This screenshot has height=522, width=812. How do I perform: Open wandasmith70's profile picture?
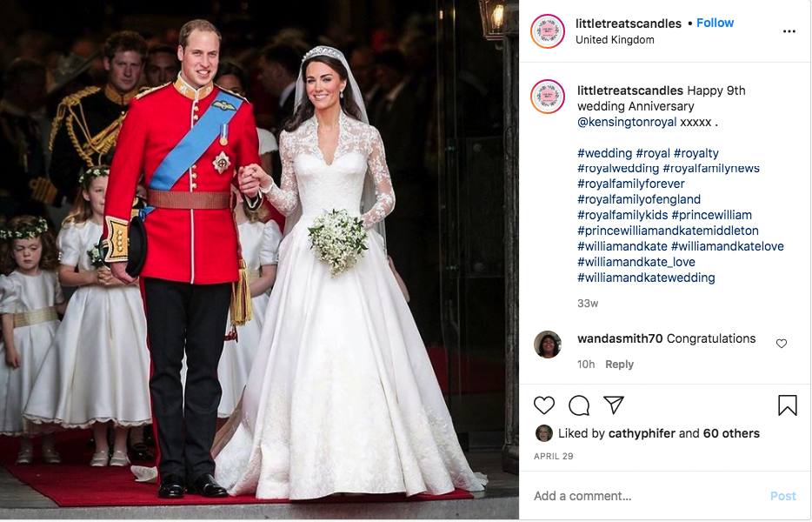tap(548, 345)
